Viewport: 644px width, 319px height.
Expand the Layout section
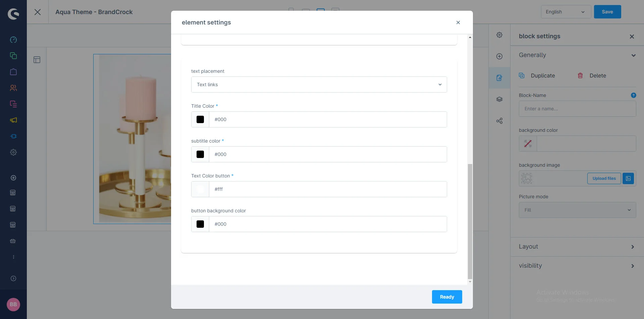(x=577, y=247)
